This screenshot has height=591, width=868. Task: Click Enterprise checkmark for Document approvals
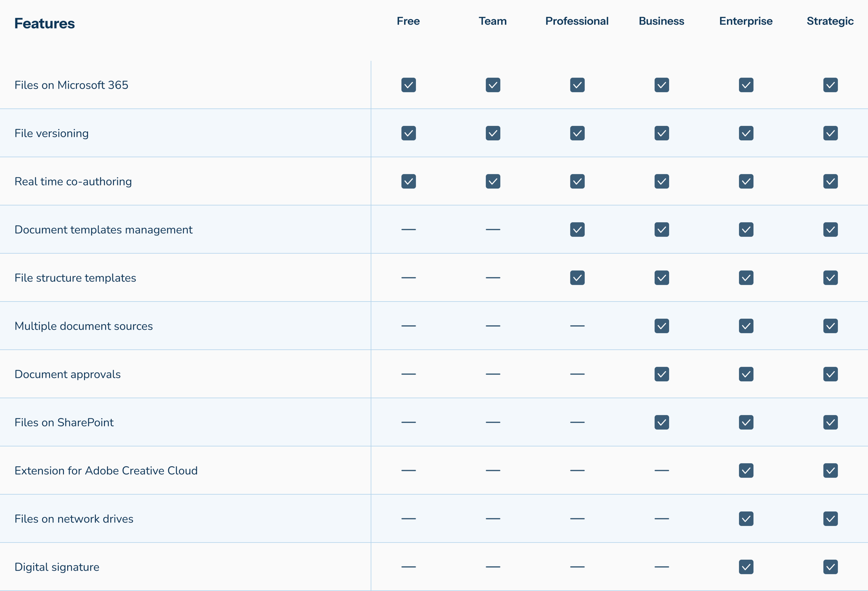coord(746,374)
